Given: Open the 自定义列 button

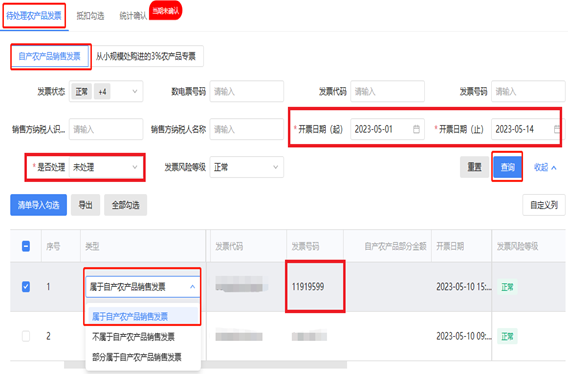Looking at the screenshot, I should click(544, 205).
